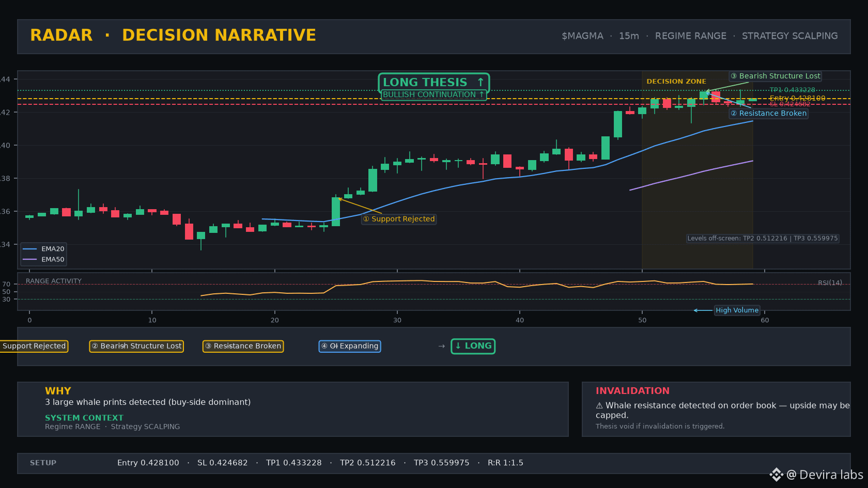The height and width of the screenshot is (488, 868).
Task: Click TP1 0.433228 in the SETUP bar
Action: pos(294,463)
